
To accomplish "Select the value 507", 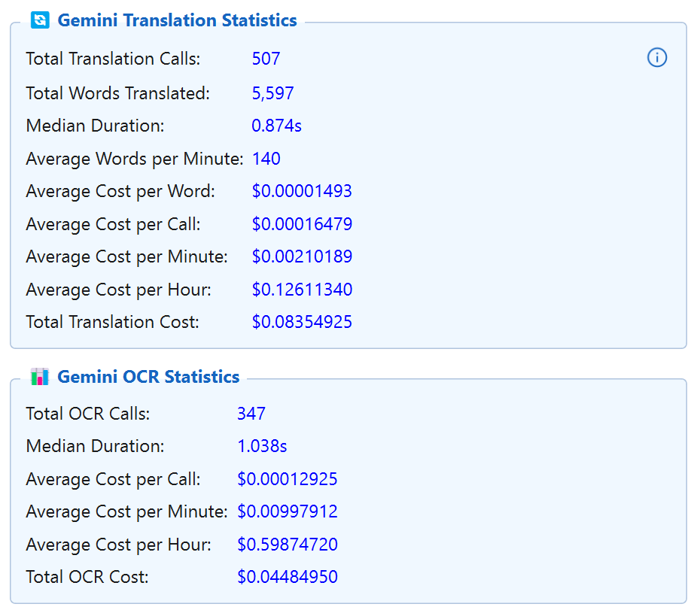I will [x=266, y=59].
